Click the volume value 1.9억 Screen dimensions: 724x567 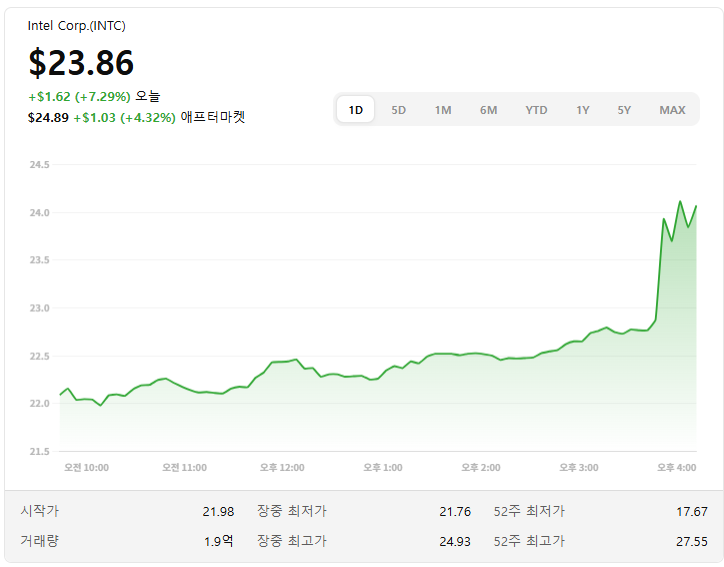click(219, 541)
